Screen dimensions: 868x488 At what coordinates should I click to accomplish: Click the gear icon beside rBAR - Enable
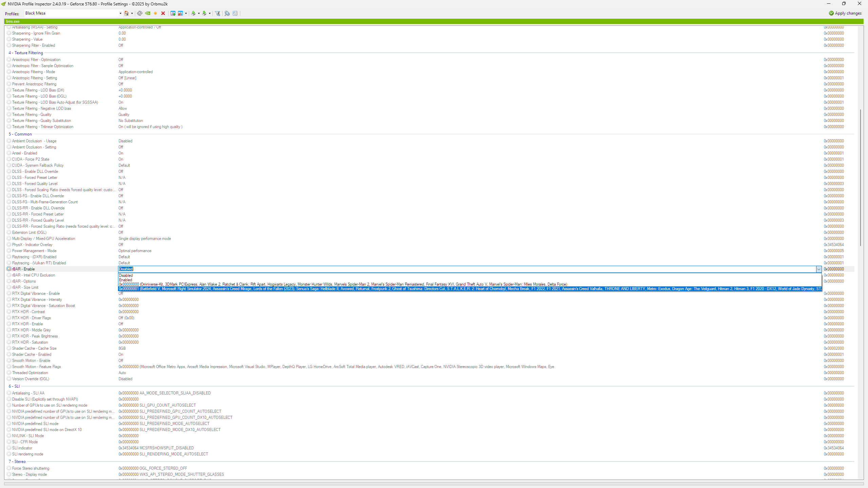click(x=9, y=269)
